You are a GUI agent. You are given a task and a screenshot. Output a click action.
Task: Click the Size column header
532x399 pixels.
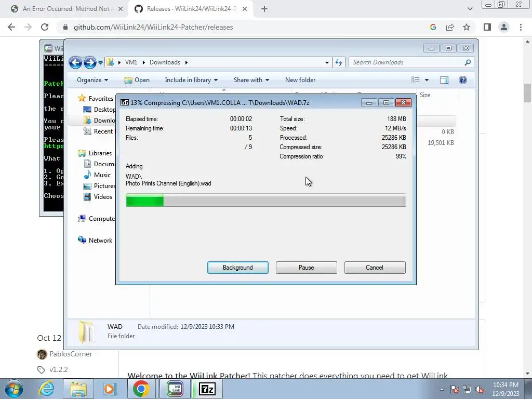(425, 95)
